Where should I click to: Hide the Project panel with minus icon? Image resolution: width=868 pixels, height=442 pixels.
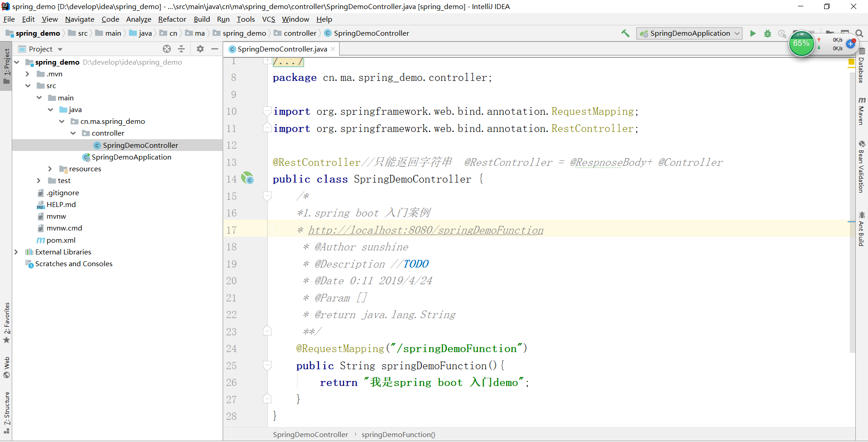coord(215,49)
